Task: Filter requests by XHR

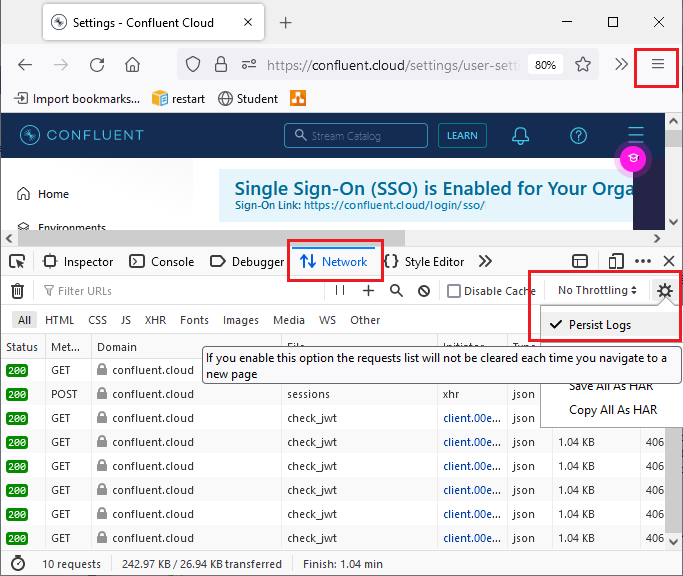Action: 156,320
